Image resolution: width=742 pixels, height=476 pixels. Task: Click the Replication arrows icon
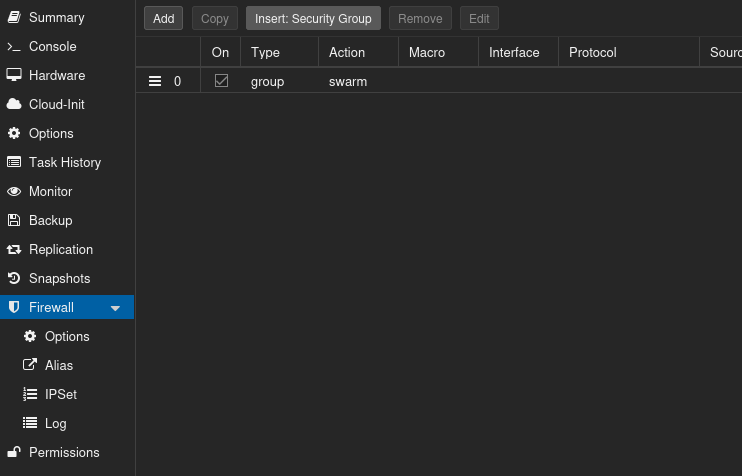point(14,250)
